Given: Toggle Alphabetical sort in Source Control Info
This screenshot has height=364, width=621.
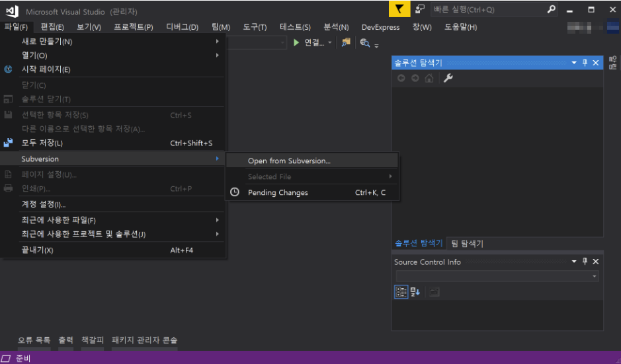Looking at the screenshot, I should coord(415,292).
